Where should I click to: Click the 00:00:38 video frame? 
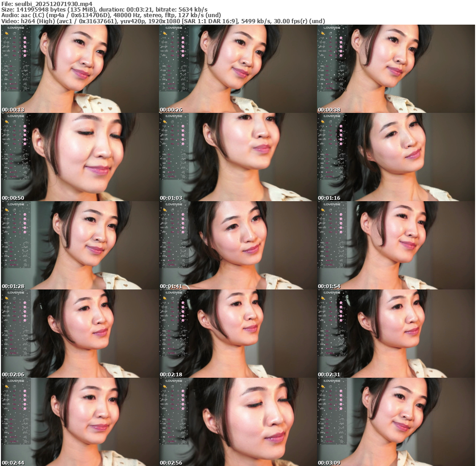pyautogui.click(x=396, y=69)
